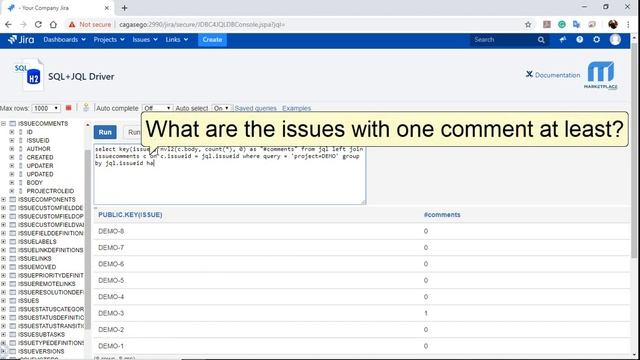Close the Your Company Jira tab

107,8
